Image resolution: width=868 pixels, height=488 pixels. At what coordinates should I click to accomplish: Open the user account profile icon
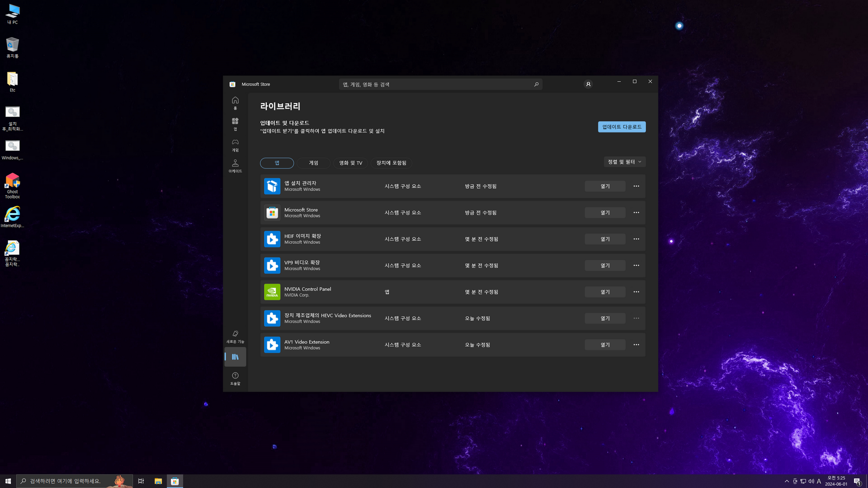[x=588, y=84]
